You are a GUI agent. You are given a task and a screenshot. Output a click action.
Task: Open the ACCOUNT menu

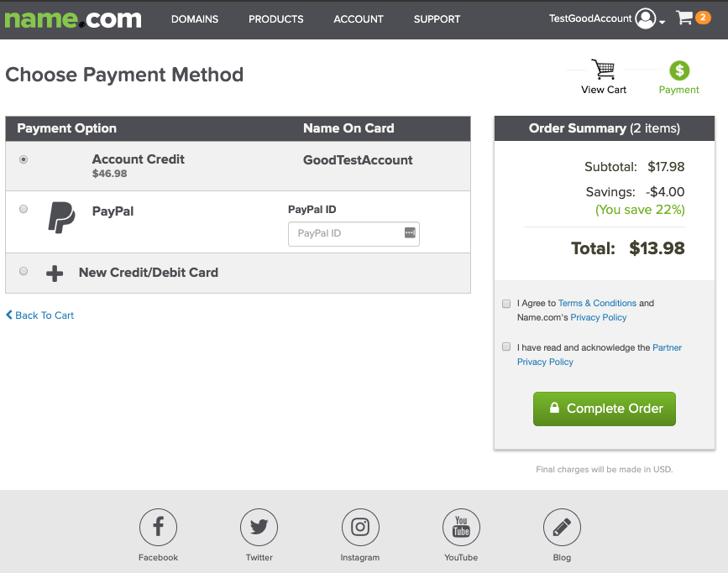click(x=359, y=19)
